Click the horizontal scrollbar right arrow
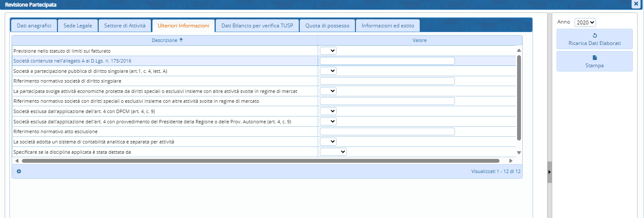The width and height of the screenshot is (644, 218). 511,161
